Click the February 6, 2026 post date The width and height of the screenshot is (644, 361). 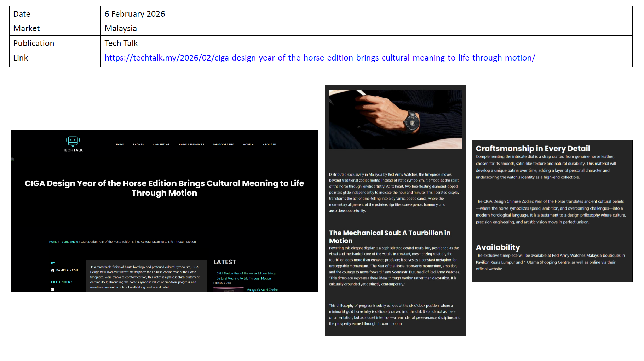point(222,283)
